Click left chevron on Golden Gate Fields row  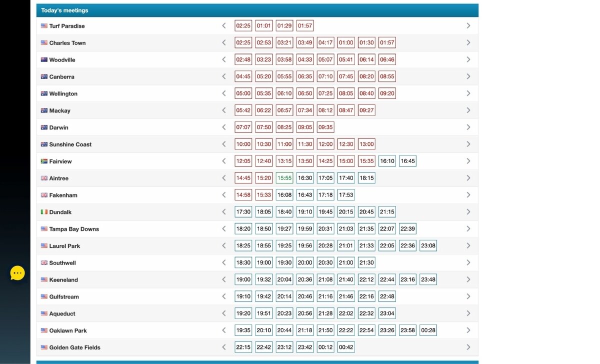coord(224,347)
